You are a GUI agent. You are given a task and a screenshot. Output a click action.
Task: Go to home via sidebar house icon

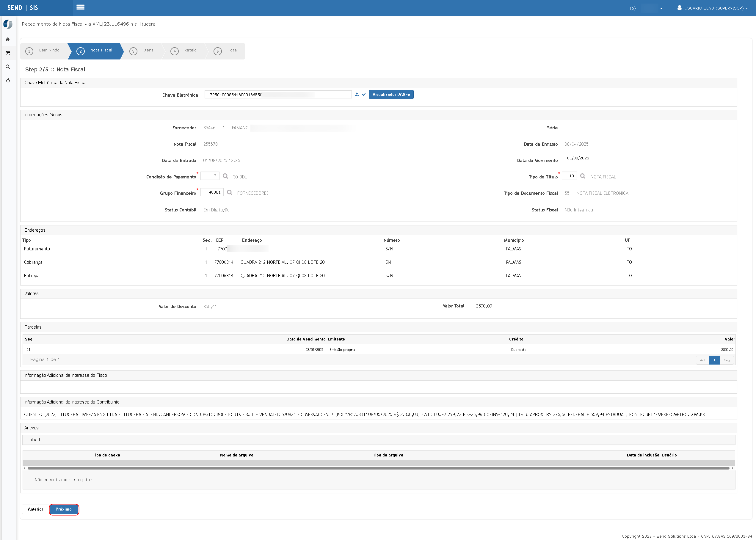[8, 39]
